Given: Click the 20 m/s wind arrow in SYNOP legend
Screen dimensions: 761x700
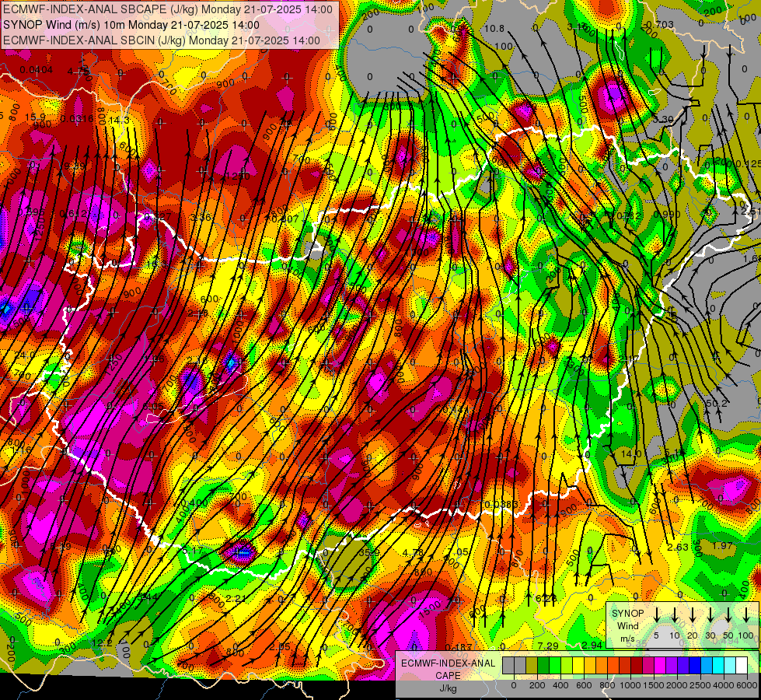Looking at the screenshot, I should click(x=693, y=614).
